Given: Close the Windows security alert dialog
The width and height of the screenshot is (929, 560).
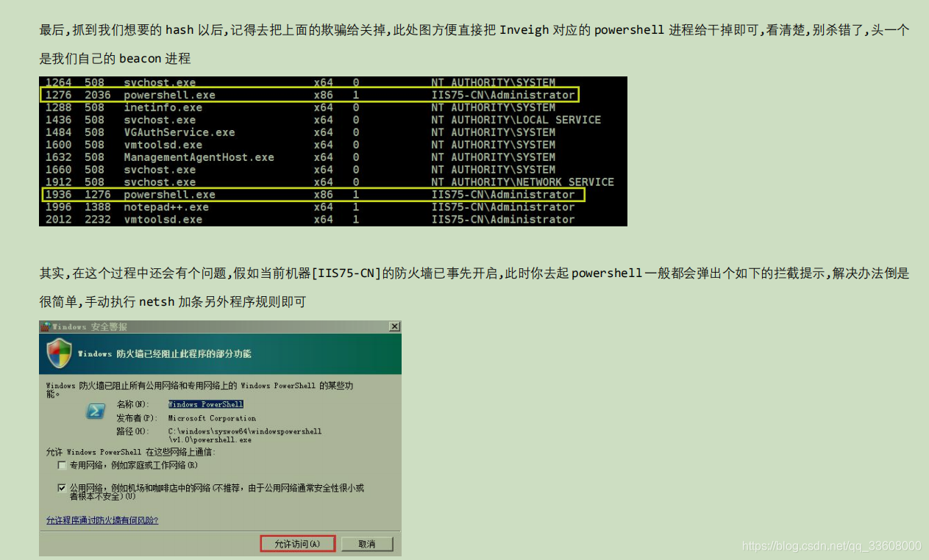Looking at the screenshot, I should tap(394, 326).
